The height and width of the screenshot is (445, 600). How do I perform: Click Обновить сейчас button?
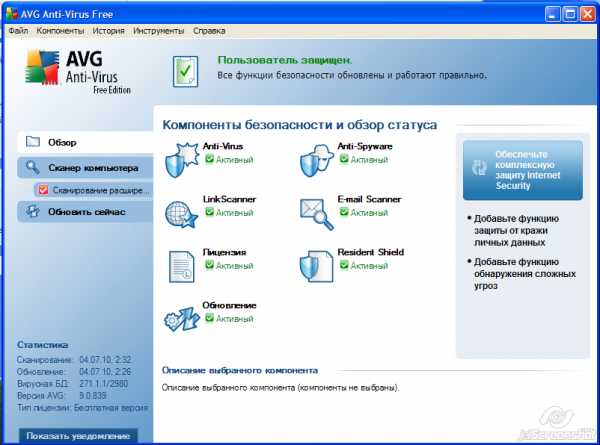[x=85, y=212]
